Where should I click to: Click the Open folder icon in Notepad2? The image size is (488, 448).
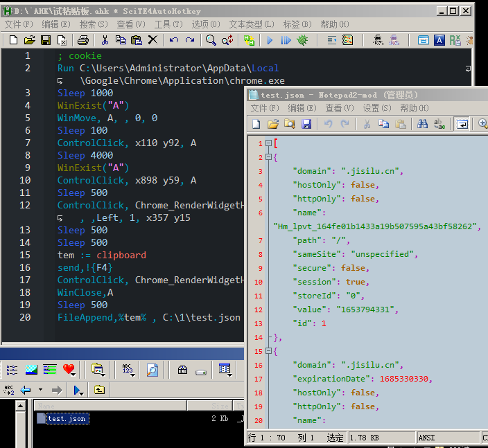coord(272,124)
